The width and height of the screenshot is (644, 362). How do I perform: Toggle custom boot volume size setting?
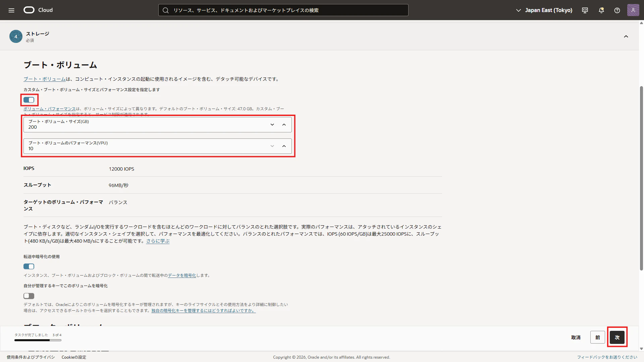(x=29, y=100)
